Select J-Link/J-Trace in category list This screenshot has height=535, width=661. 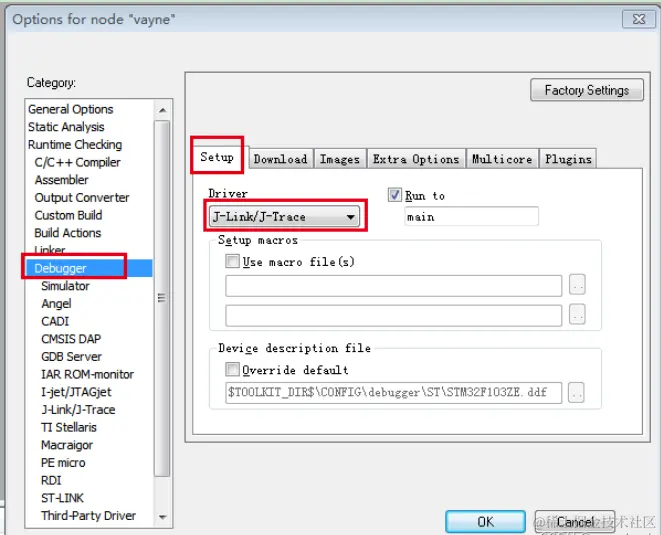click(x=78, y=410)
